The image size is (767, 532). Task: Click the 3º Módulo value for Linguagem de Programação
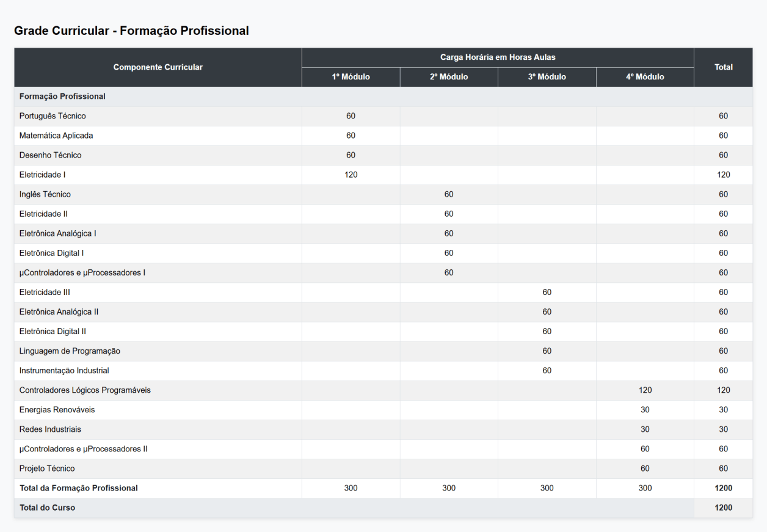click(x=547, y=351)
